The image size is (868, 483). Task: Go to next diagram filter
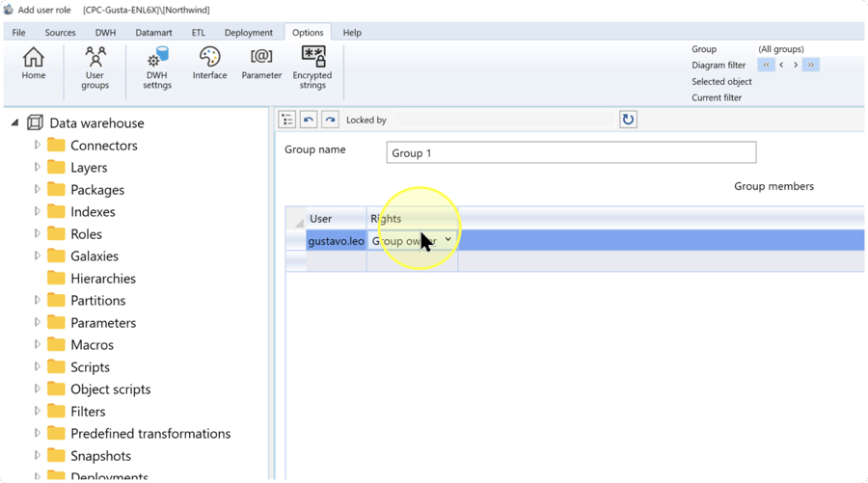(796, 65)
